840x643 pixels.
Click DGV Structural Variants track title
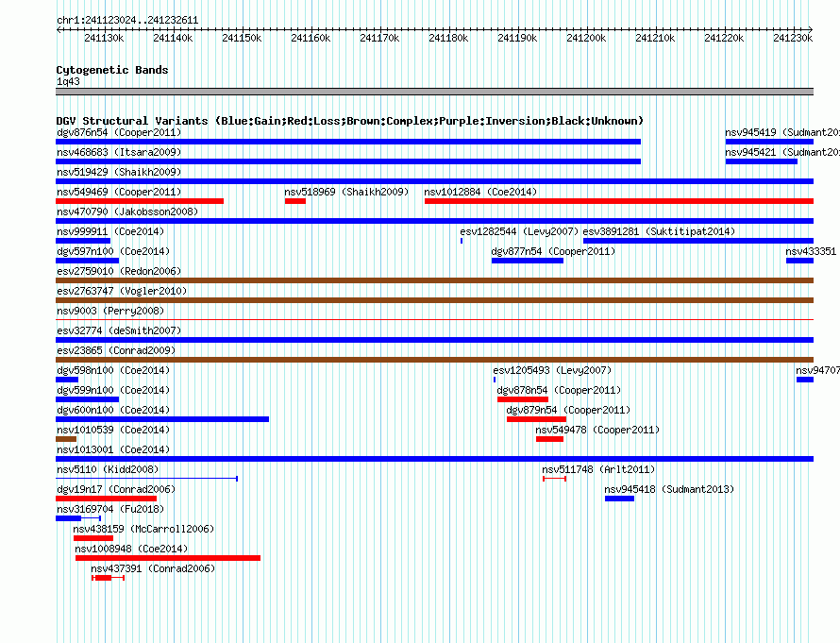[350, 121]
